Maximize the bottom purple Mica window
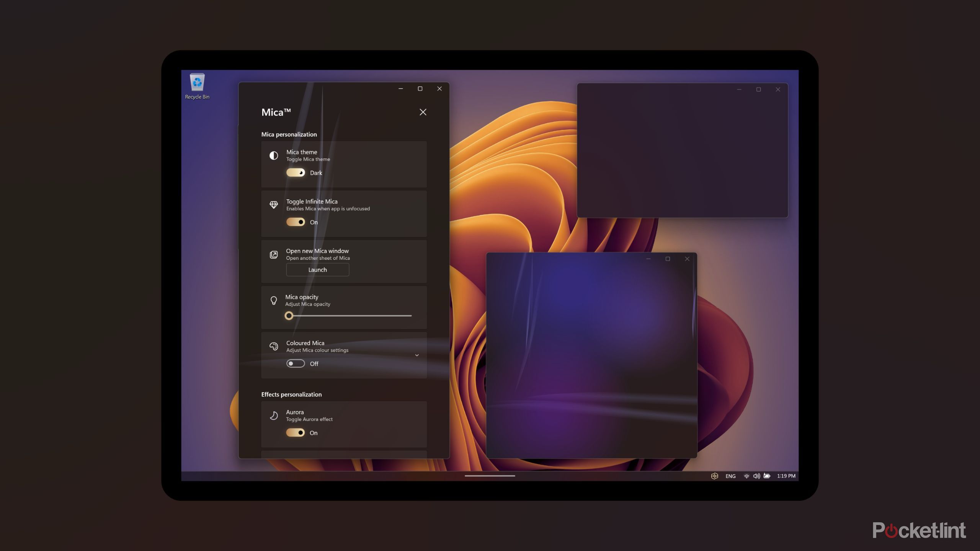This screenshot has height=551, width=980. 668,259
